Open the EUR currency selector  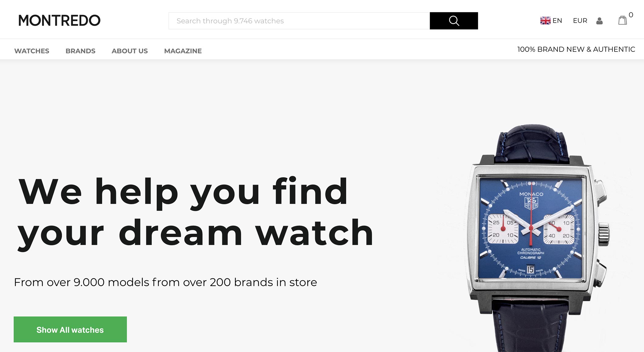pyautogui.click(x=580, y=21)
